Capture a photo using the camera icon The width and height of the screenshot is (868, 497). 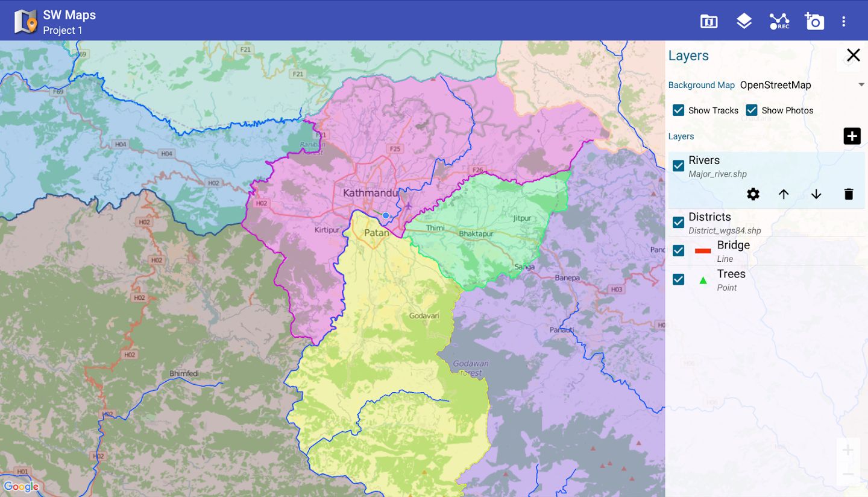point(814,21)
